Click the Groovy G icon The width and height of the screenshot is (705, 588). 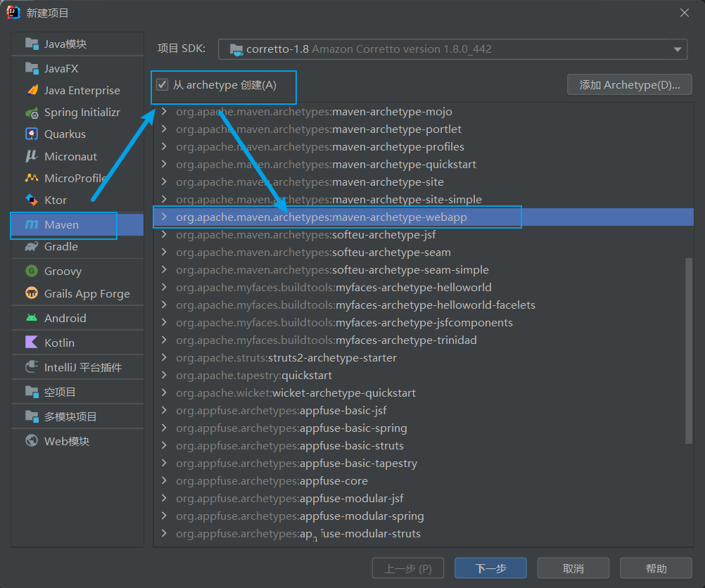32,271
